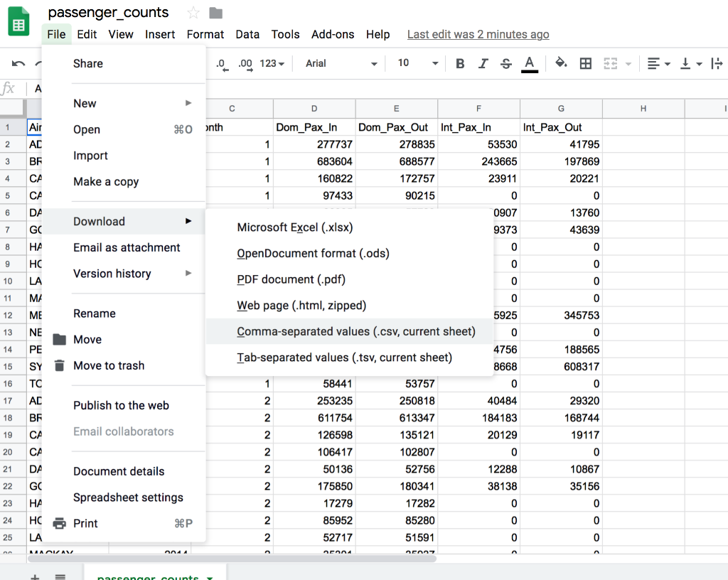
Task: Click the printer icon beside Print
Action: point(60,523)
